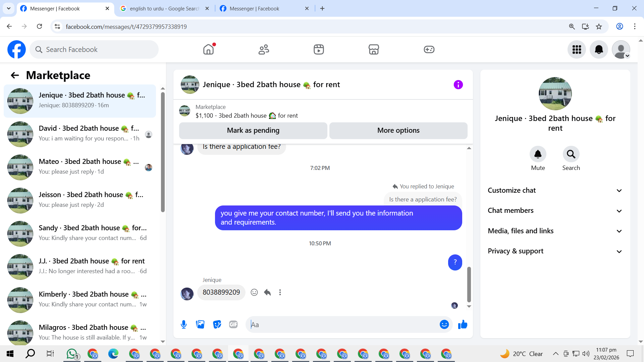Expand Privacy & support section
The width and height of the screenshot is (644, 362).
pyautogui.click(x=555, y=251)
